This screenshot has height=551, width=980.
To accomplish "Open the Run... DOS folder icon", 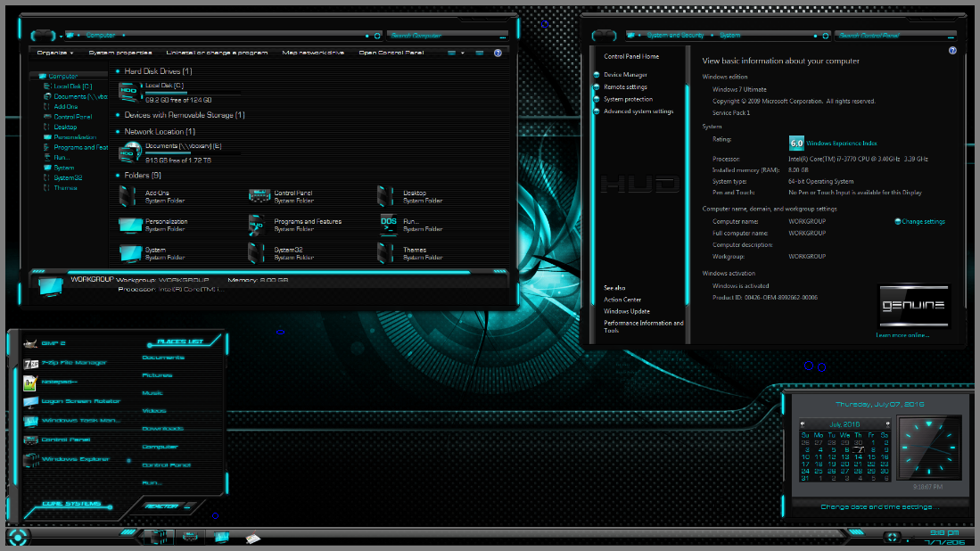I will click(x=388, y=225).
